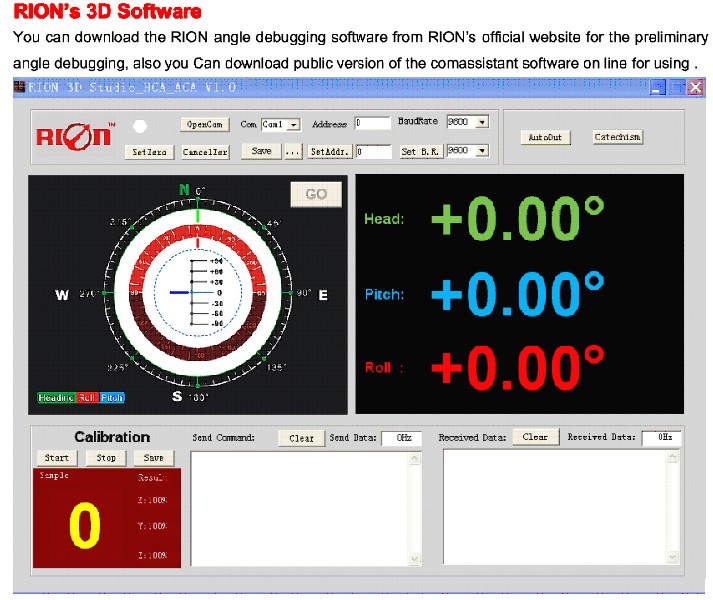
Task: Click the red Roll legend label
Action: tap(88, 398)
